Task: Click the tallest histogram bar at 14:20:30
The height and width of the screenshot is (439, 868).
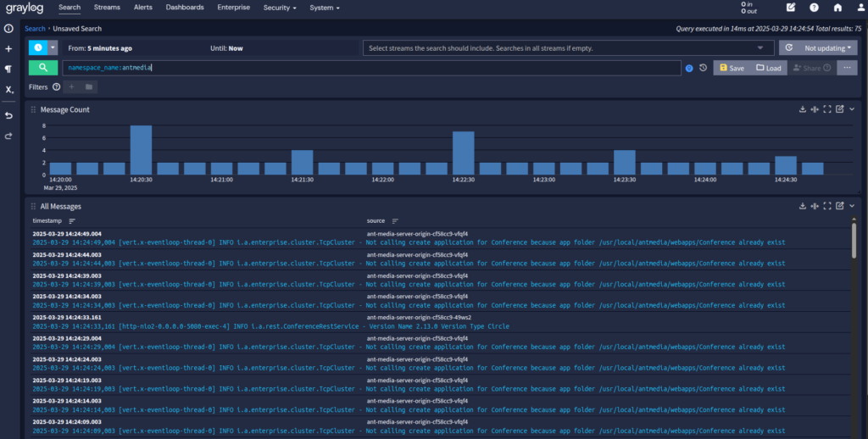Action: [142, 150]
